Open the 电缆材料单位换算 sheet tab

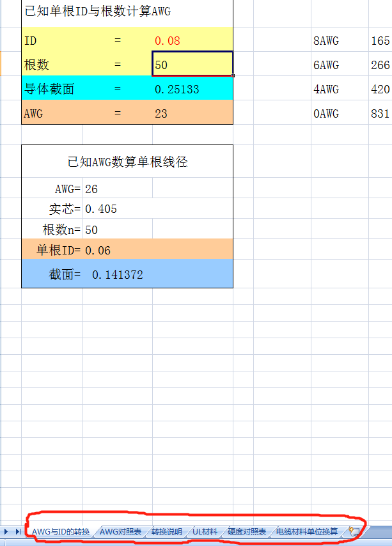click(307, 532)
